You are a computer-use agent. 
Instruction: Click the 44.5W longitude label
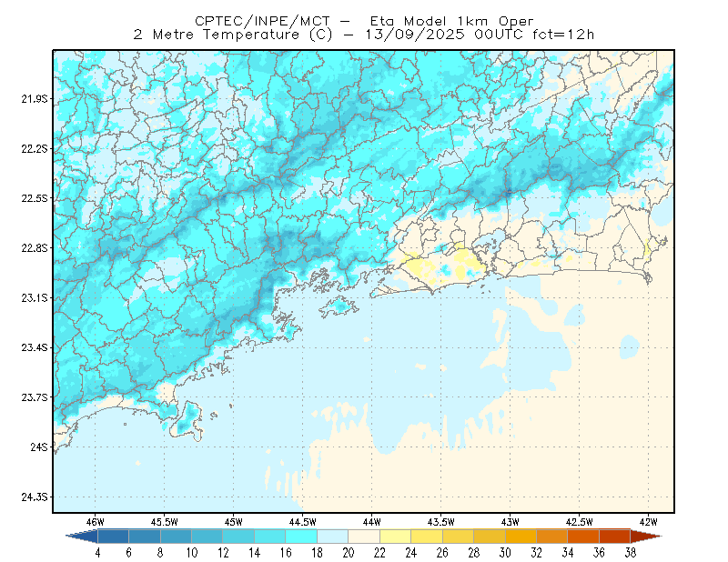point(303,522)
